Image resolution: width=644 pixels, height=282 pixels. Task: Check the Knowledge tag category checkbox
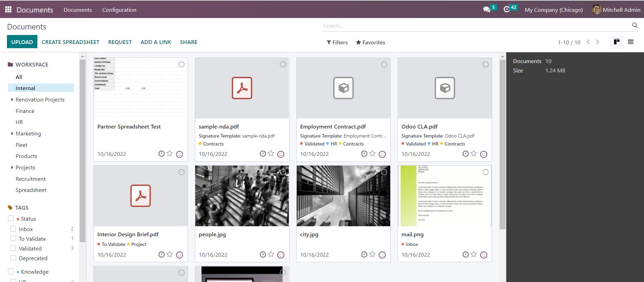11,271
